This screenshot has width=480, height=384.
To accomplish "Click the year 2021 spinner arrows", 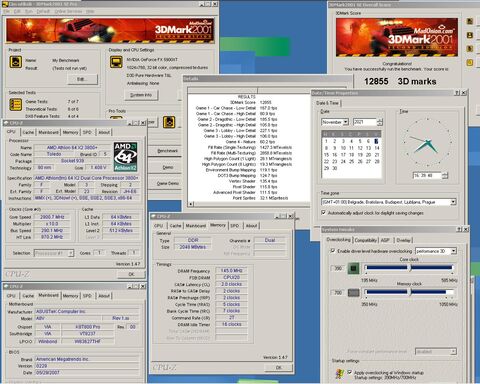I will [x=380, y=122].
